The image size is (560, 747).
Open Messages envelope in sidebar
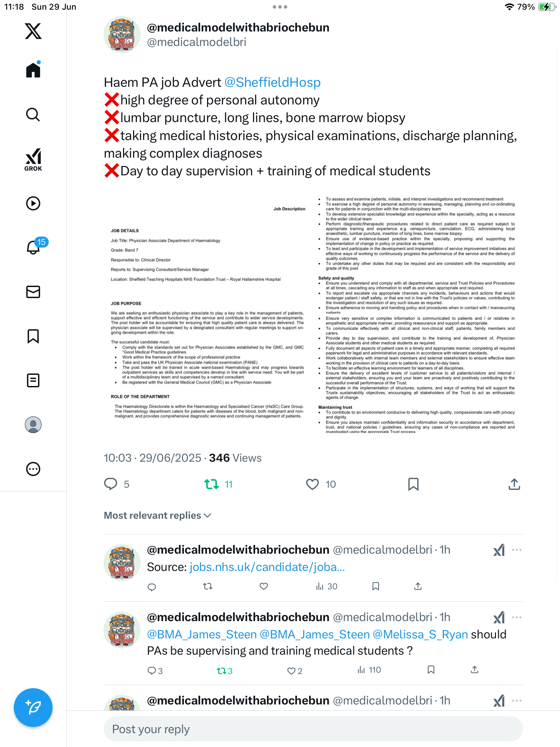33,292
